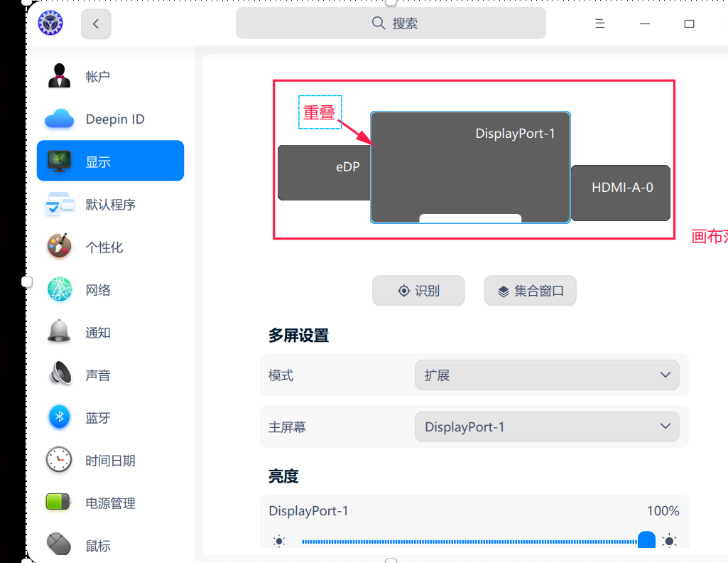This screenshot has width=728, height=563.
Task: Click the 100% brightness value
Action: pos(663,511)
